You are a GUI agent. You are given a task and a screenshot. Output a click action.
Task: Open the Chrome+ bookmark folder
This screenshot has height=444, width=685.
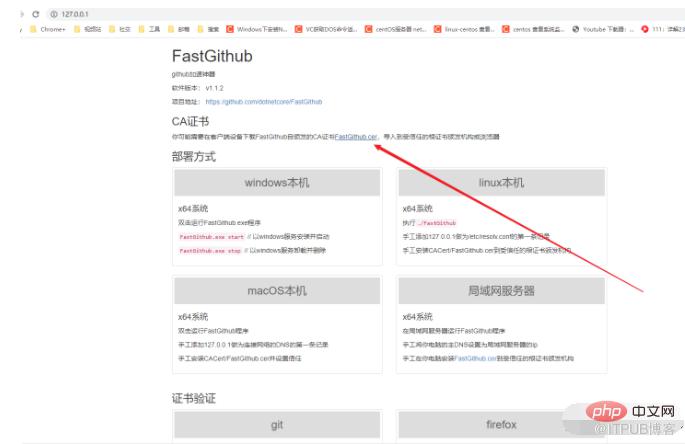[x=48, y=29]
